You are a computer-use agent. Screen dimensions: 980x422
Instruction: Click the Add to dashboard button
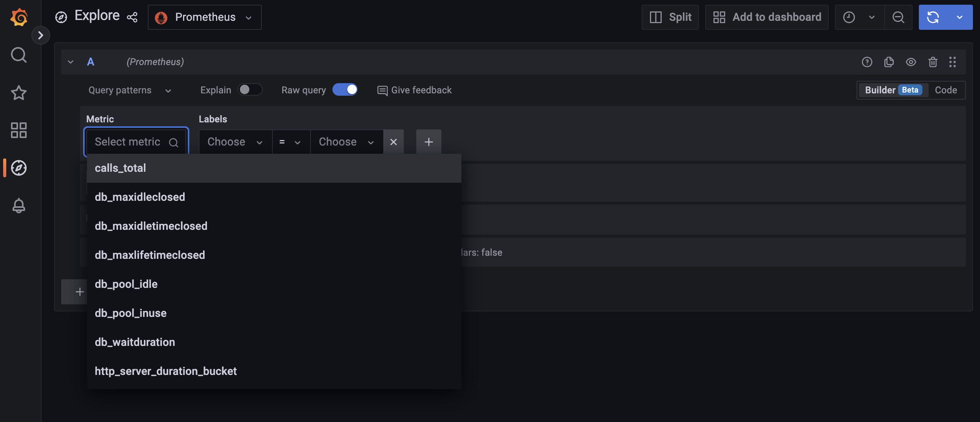[x=766, y=17]
